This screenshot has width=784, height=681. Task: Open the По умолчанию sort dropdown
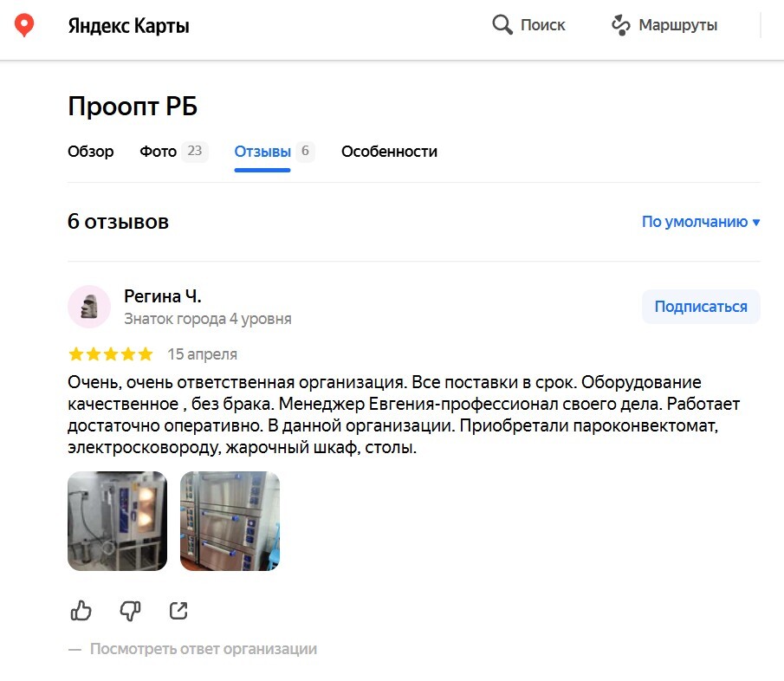pyautogui.click(x=701, y=222)
